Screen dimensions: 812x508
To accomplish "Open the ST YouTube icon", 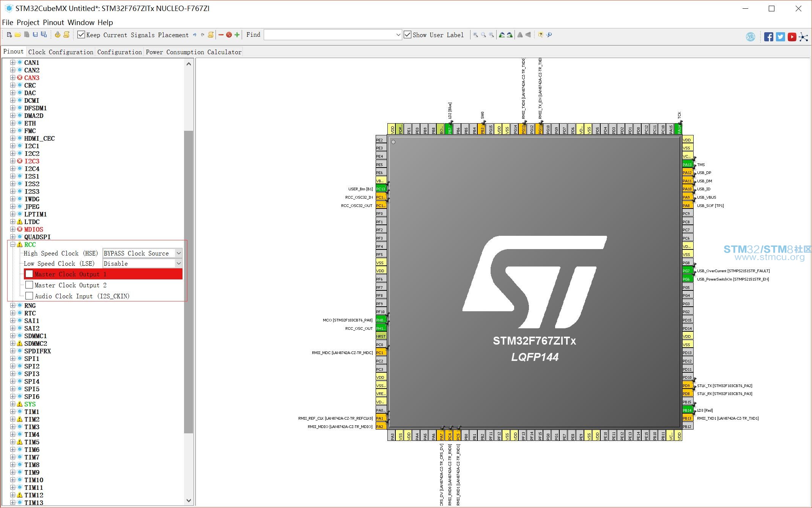I will [792, 37].
